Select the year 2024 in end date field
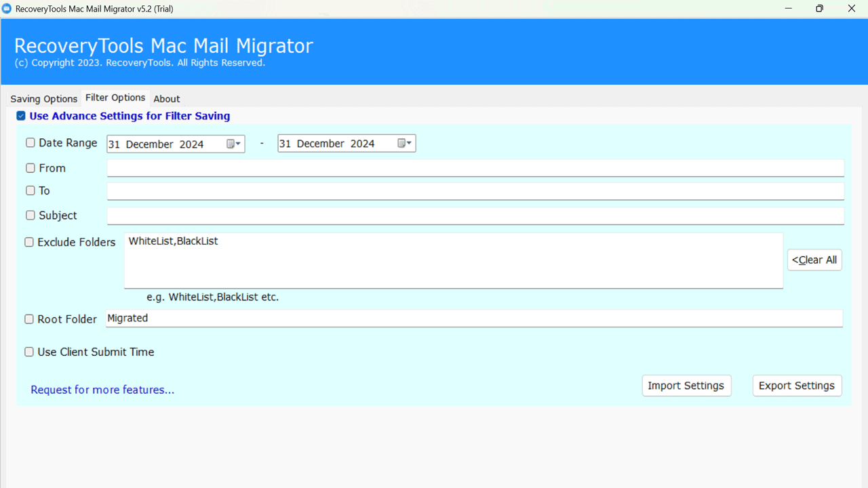This screenshot has width=868, height=488. point(363,144)
